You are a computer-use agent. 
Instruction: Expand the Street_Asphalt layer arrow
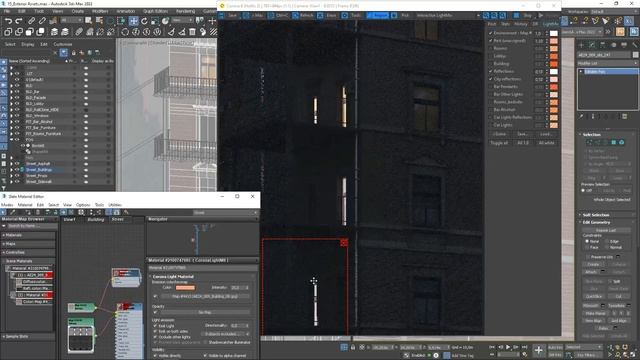click(11, 164)
